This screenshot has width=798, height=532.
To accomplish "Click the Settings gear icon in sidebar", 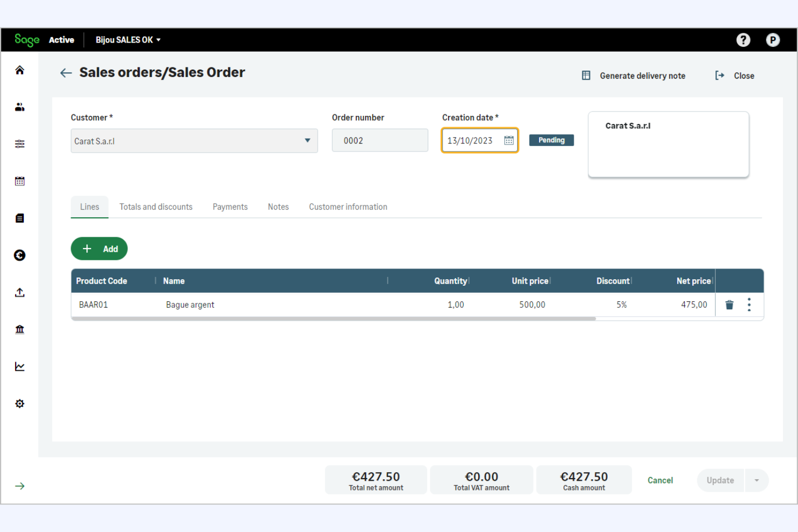I will coord(19,403).
